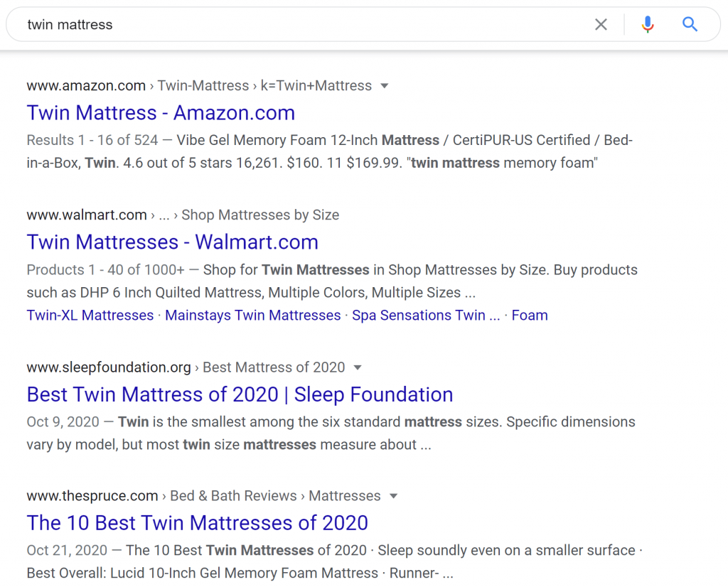
Task: Follow the 'Spa Sensations Twin ...' sitelink
Action: coord(426,316)
